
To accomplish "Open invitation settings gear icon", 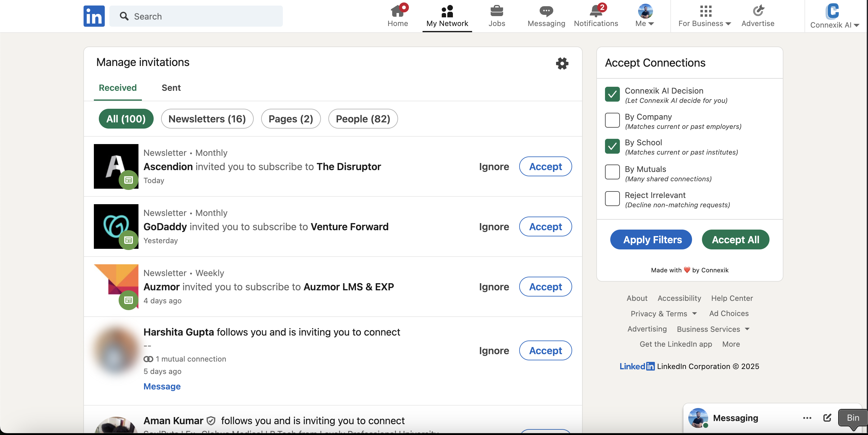I will pos(562,63).
